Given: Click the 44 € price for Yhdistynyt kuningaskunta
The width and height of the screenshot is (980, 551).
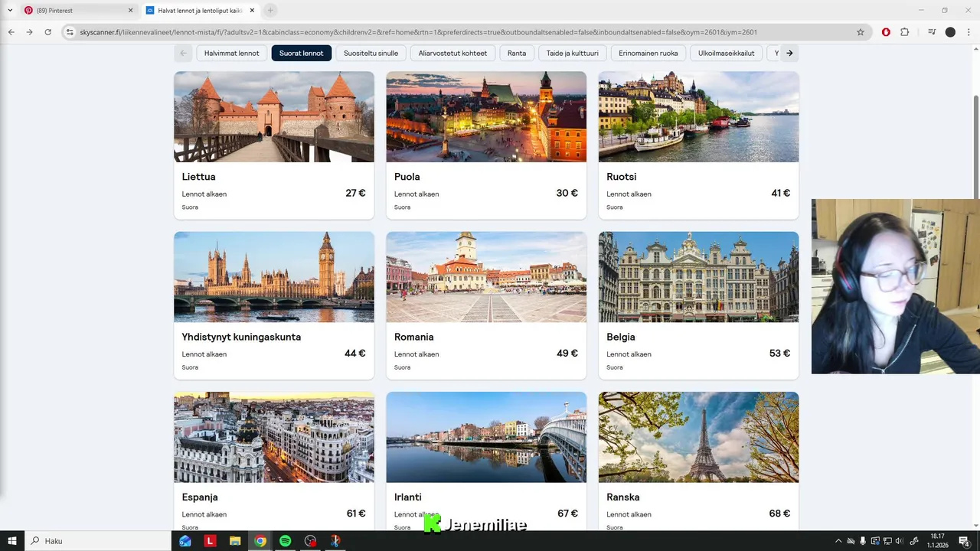Looking at the screenshot, I should point(355,353).
